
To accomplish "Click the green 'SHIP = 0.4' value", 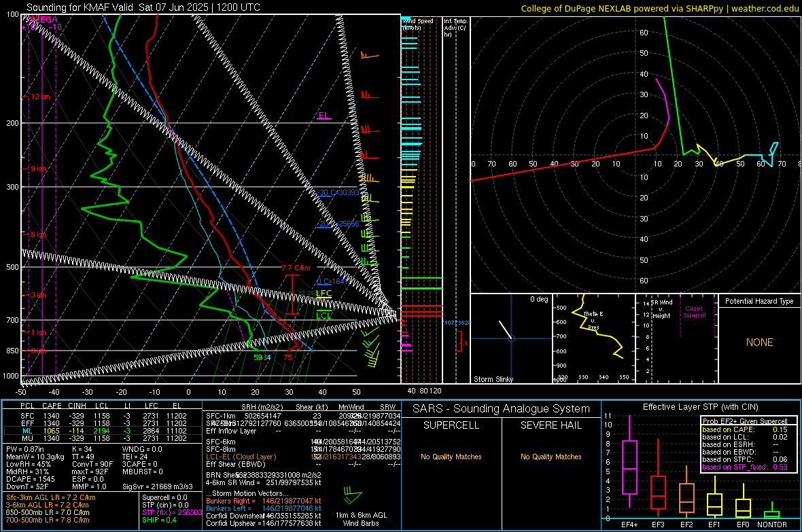I will (x=159, y=520).
